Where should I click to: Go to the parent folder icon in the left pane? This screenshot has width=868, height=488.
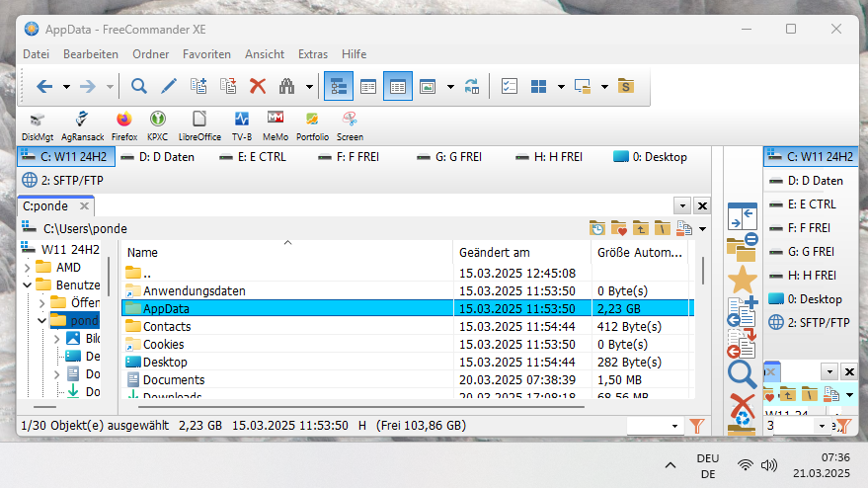coord(641,228)
